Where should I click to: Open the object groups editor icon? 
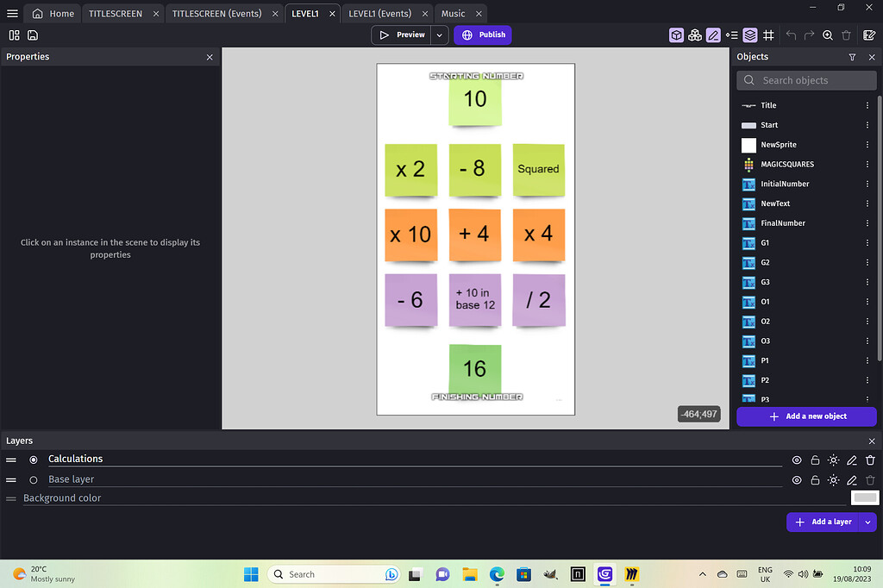(x=695, y=35)
